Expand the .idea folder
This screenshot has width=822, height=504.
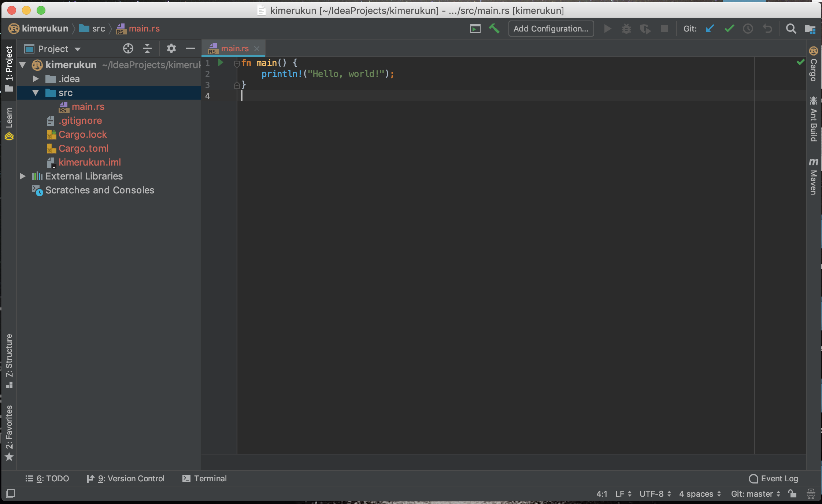[36, 79]
